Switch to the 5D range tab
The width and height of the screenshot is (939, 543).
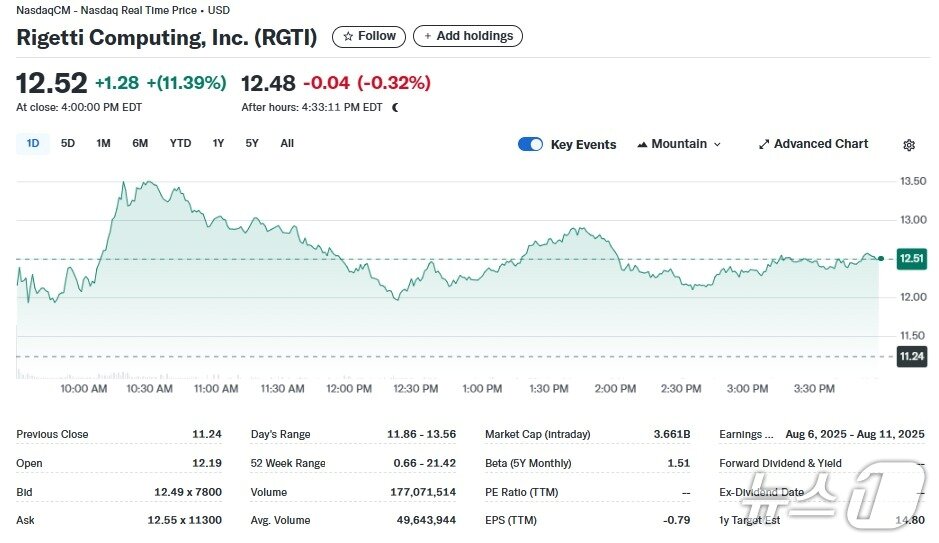[68, 143]
